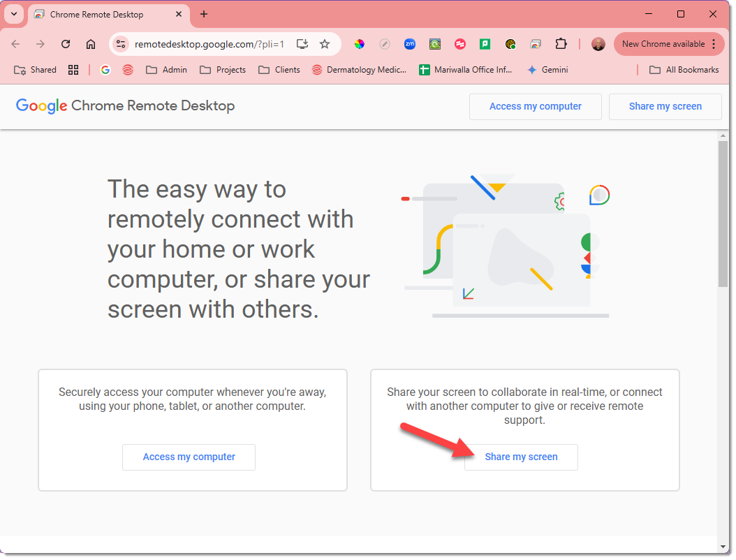The image size is (736, 560).
Task: Maximize the Chrome window
Action: point(681,14)
